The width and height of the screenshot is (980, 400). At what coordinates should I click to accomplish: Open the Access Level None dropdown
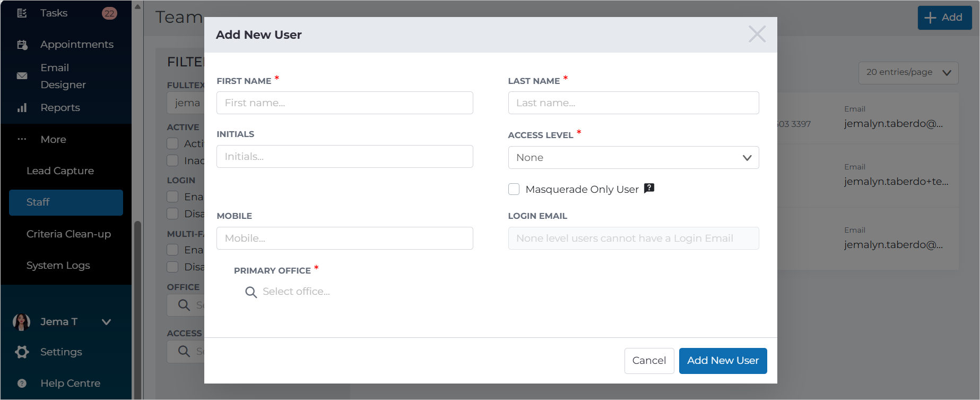click(x=634, y=158)
